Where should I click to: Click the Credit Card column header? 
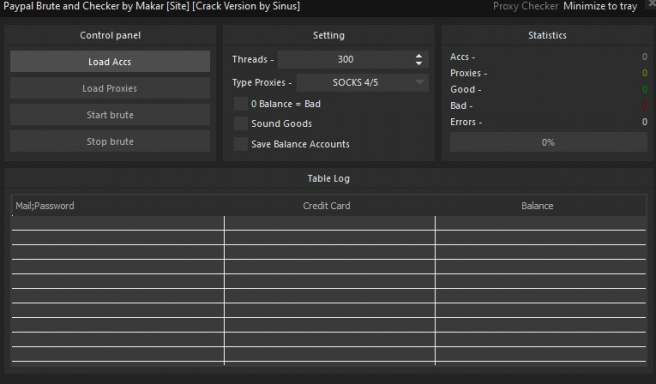[327, 206]
